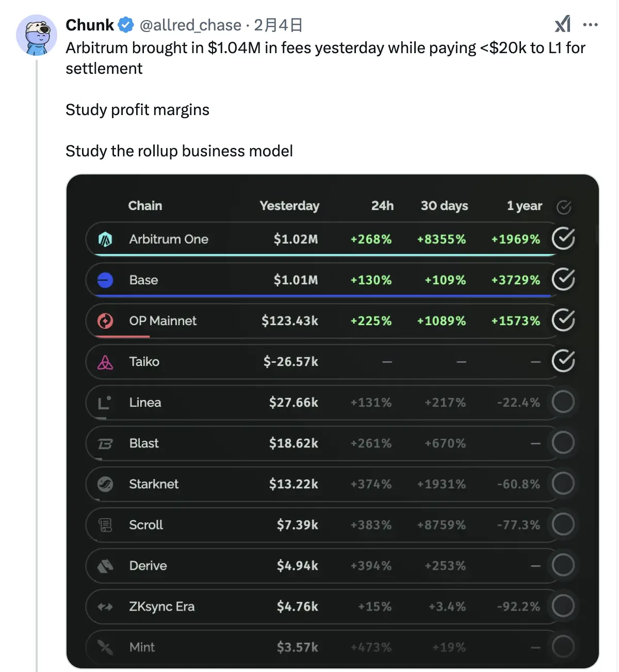Click the X logo icon

(562, 24)
